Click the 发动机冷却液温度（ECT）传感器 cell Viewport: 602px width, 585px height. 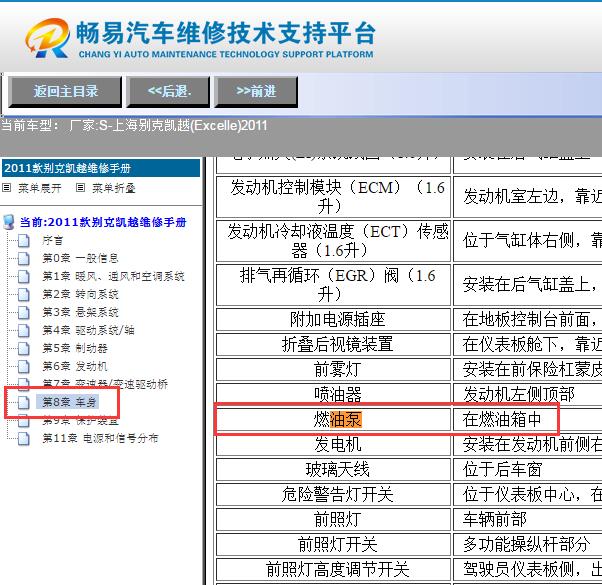tap(333, 241)
